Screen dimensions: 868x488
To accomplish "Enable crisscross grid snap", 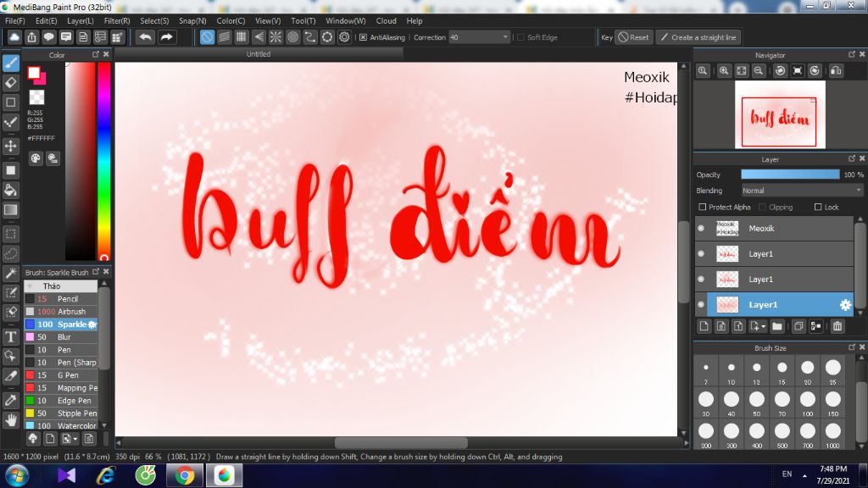I will (x=242, y=37).
